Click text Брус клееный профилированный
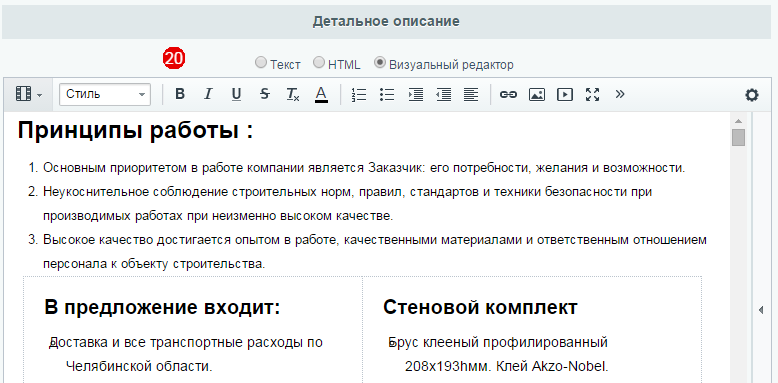This screenshot has height=383, width=778. (x=498, y=343)
